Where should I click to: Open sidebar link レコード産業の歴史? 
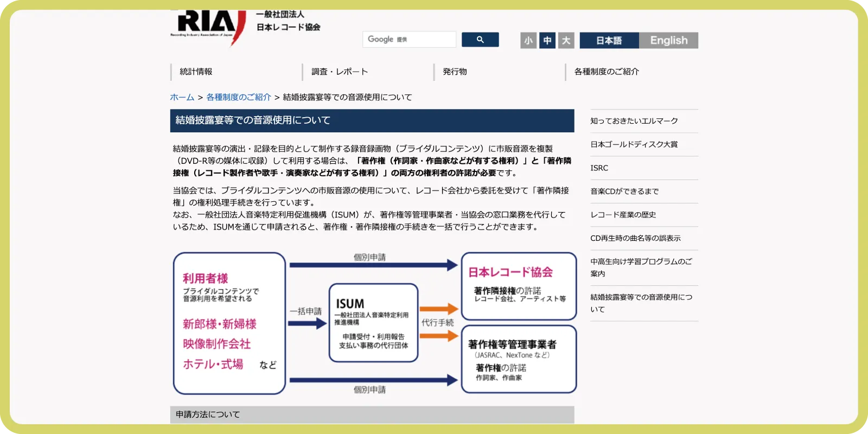[623, 215]
